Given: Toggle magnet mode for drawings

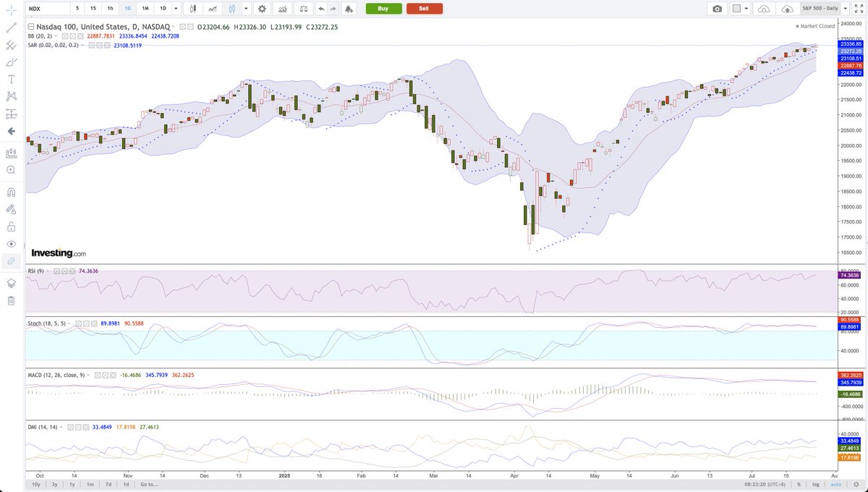Looking at the screenshot, I should (11, 192).
